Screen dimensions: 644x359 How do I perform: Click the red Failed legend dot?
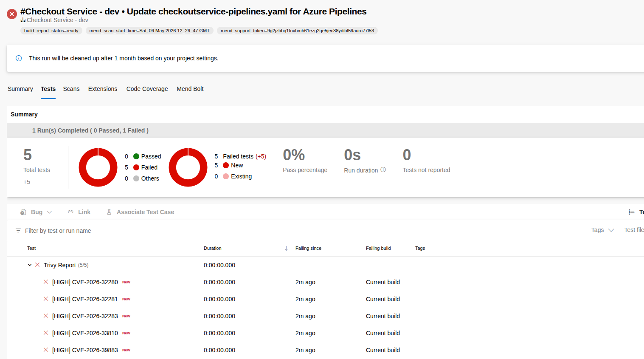(x=136, y=167)
